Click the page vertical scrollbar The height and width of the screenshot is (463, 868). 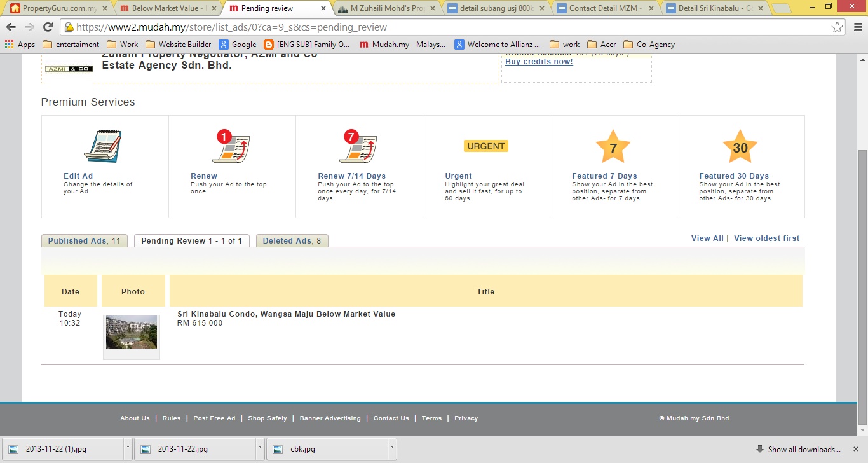(x=862, y=286)
